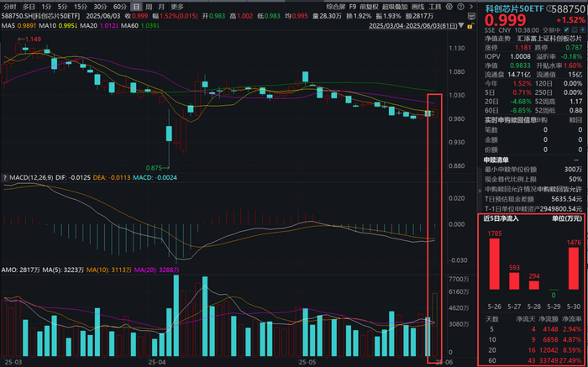Click the 5-30 net inflow bar 1476
Viewport: 588px width, 367px height.
tap(574, 268)
